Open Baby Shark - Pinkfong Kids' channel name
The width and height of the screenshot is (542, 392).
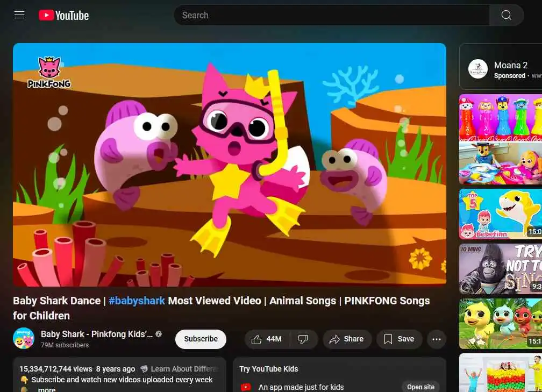point(96,334)
